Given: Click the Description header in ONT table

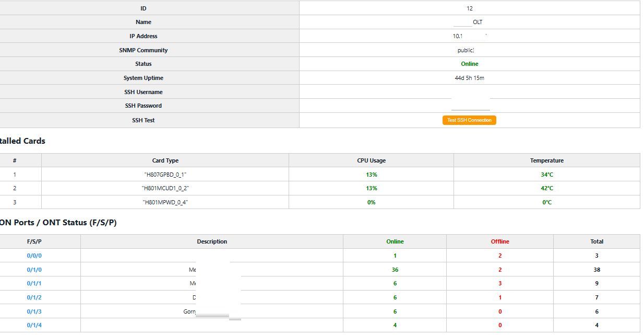Looking at the screenshot, I should pyautogui.click(x=212, y=241).
